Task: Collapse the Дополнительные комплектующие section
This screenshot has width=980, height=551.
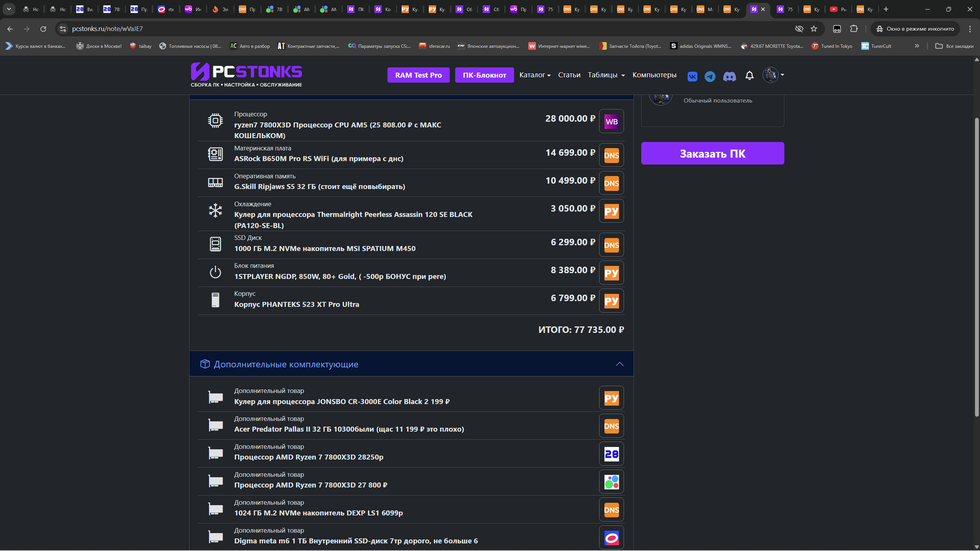Action: pos(619,364)
